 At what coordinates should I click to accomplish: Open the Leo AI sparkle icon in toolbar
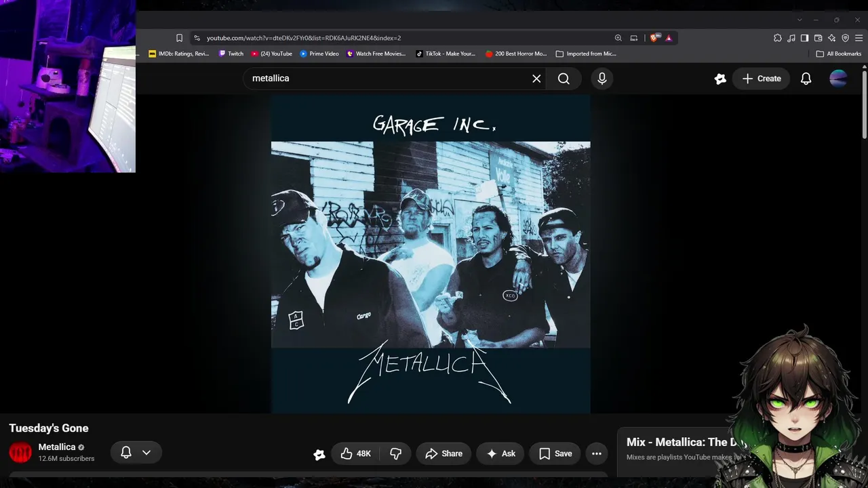tap(832, 38)
